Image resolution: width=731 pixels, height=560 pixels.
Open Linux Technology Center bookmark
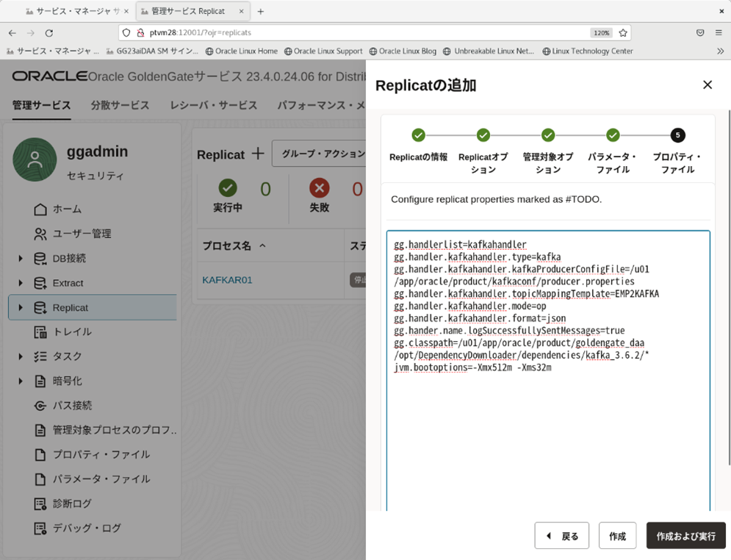coord(588,51)
